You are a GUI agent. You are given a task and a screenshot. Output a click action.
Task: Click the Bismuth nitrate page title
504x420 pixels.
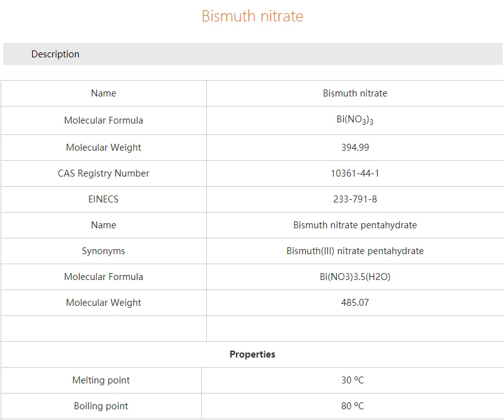pyautogui.click(x=252, y=16)
